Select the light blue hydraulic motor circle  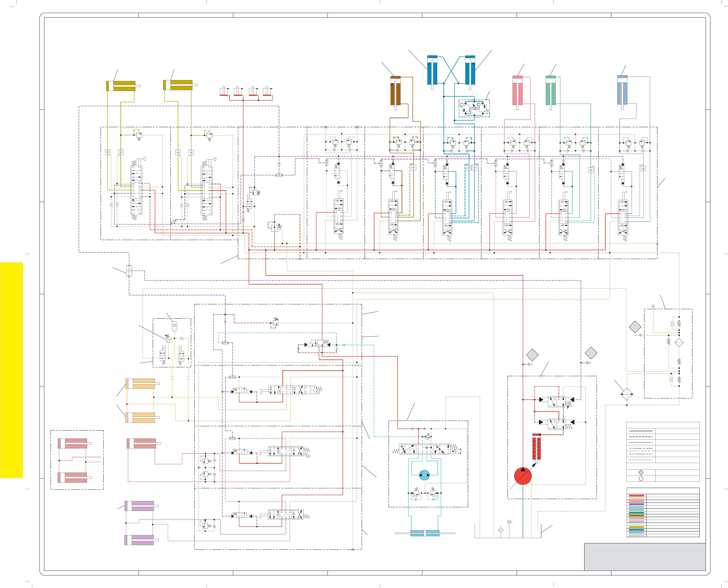(424, 475)
